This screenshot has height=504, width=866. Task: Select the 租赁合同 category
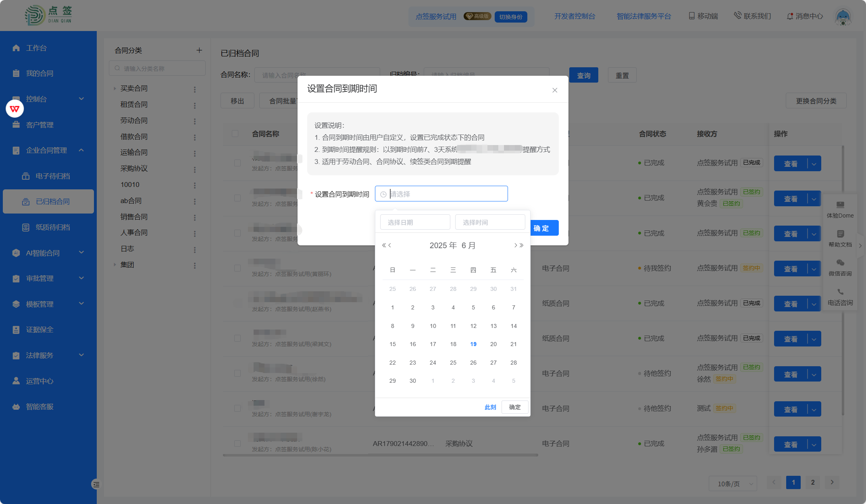coord(134,104)
